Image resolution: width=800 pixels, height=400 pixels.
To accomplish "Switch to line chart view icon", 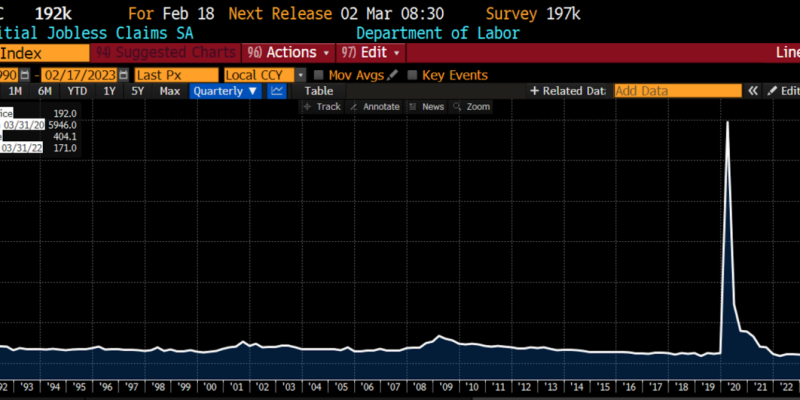I will pos(277,91).
